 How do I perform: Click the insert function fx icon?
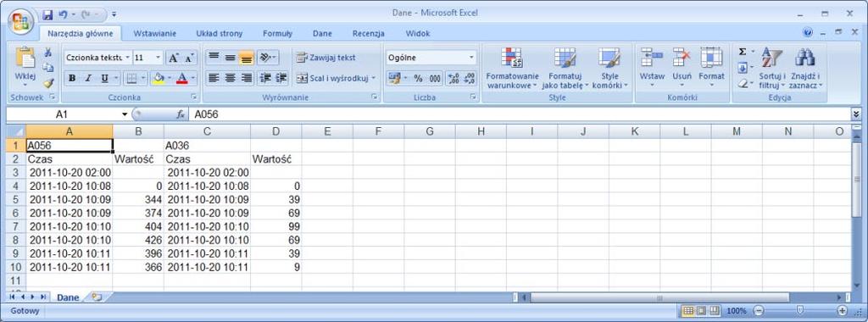[x=181, y=114]
